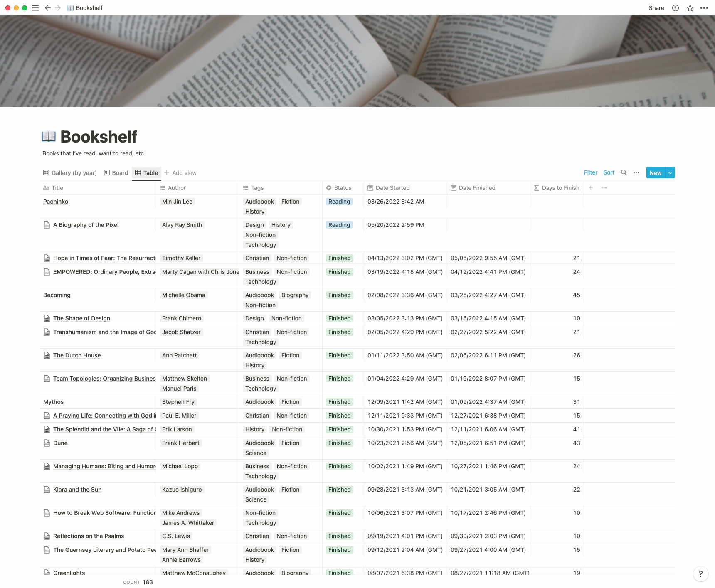
Task: Share the Bookshelf page
Action: [656, 8]
